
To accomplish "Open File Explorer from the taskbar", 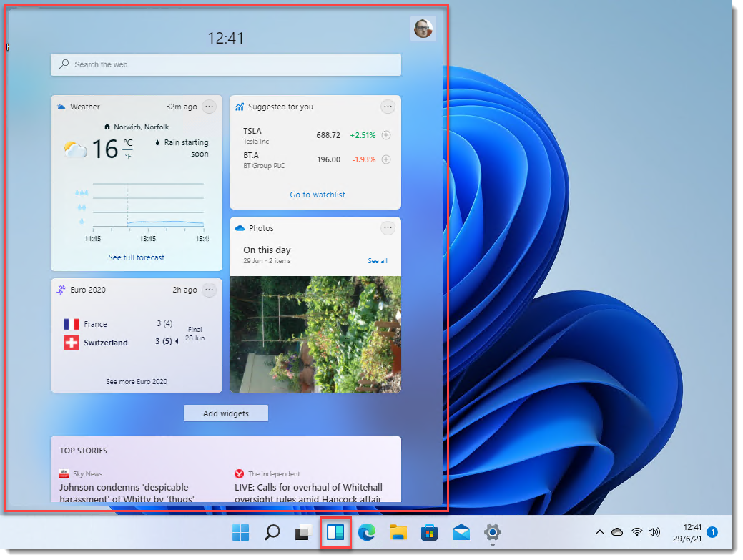I will (398, 532).
